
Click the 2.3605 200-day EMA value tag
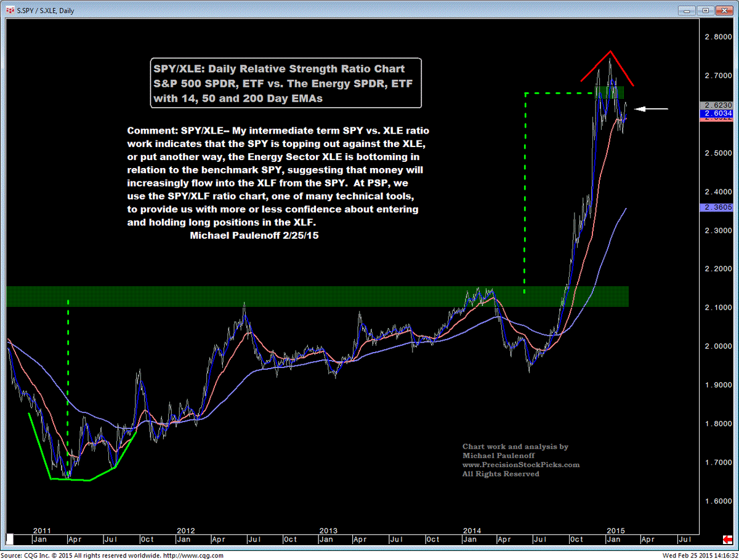pyautogui.click(x=716, y=208)
